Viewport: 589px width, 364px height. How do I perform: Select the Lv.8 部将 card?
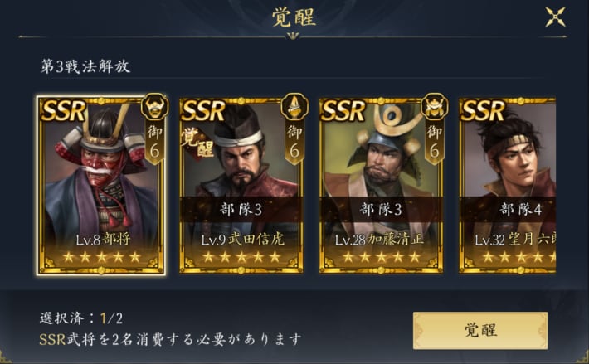(100, 186)
